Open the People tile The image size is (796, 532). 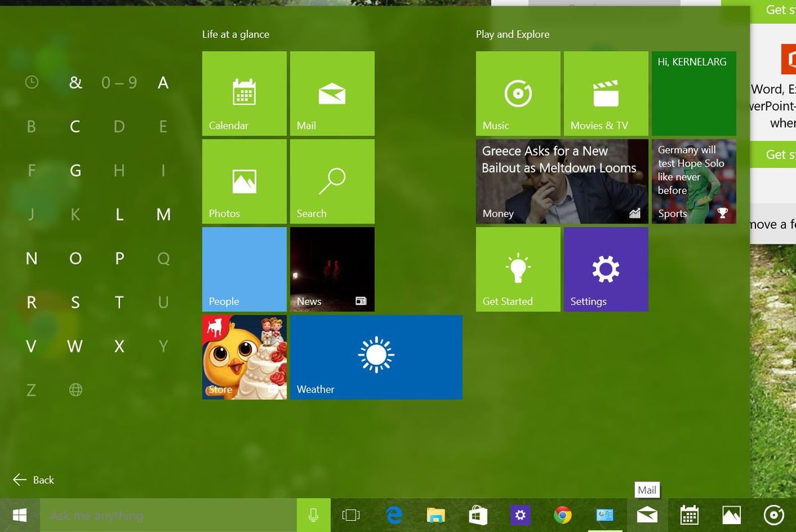(x=243, y=269)
